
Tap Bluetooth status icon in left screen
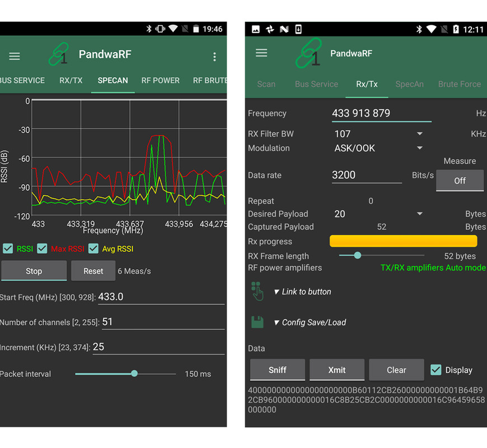pos(149,29)
